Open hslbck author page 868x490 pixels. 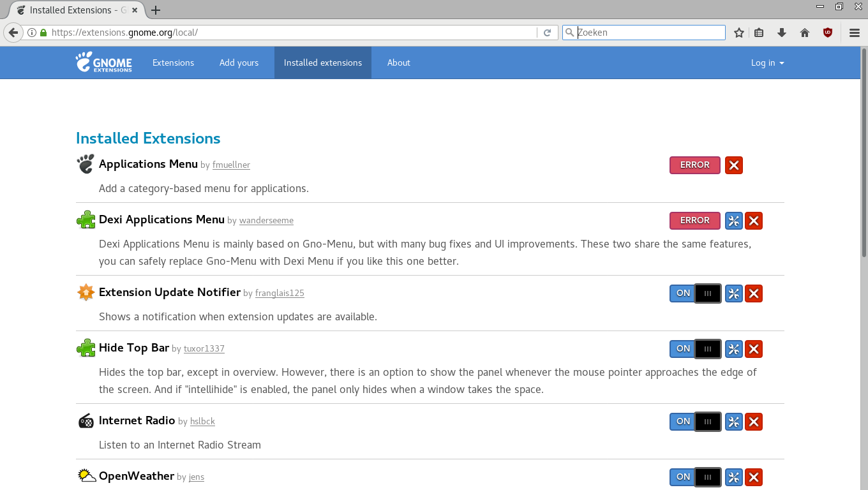tap(202, 422)
